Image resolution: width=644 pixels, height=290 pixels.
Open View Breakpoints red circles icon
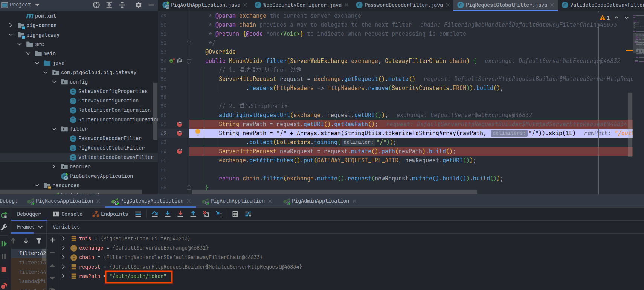click(x=4, y=285)
